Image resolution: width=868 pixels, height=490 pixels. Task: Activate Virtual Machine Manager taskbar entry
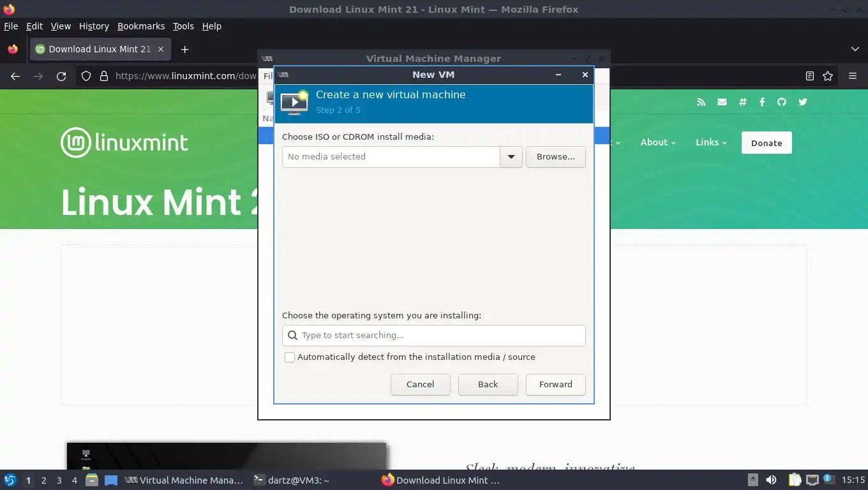184,480
